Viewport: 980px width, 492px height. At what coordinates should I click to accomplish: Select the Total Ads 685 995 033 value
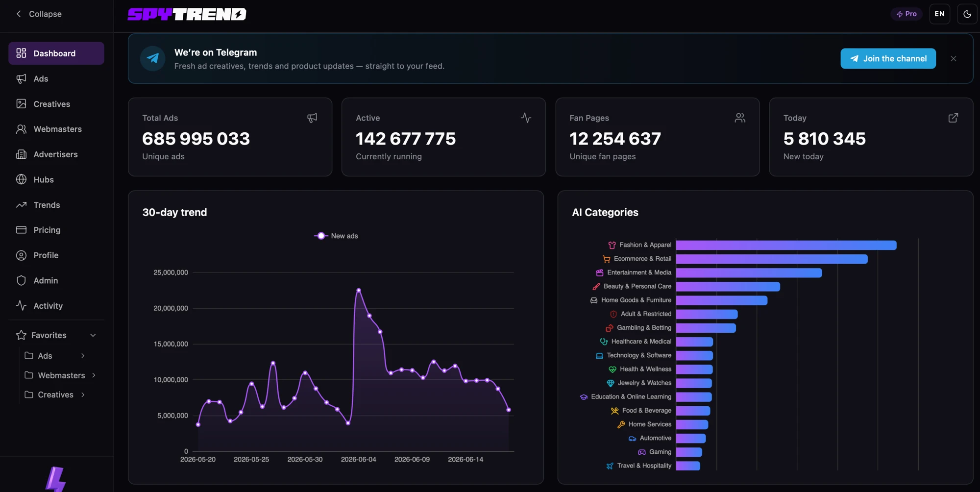[x=196, y=139]
